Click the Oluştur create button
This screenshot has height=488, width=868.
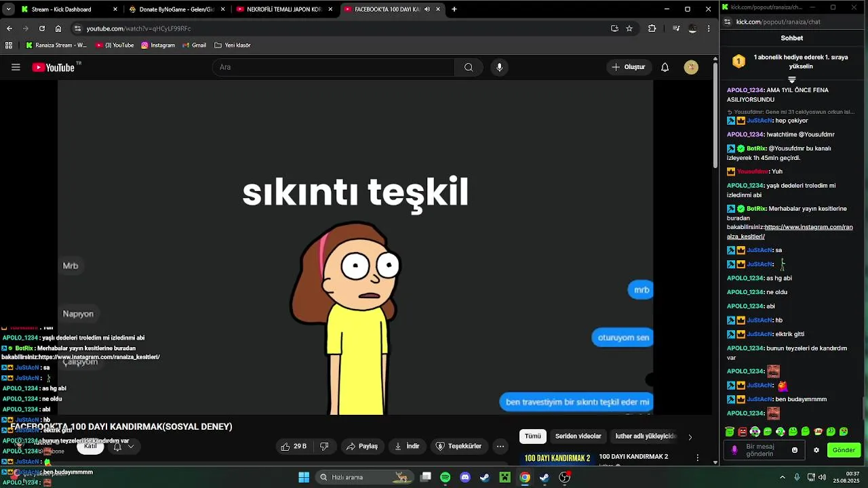pos(629,67)
